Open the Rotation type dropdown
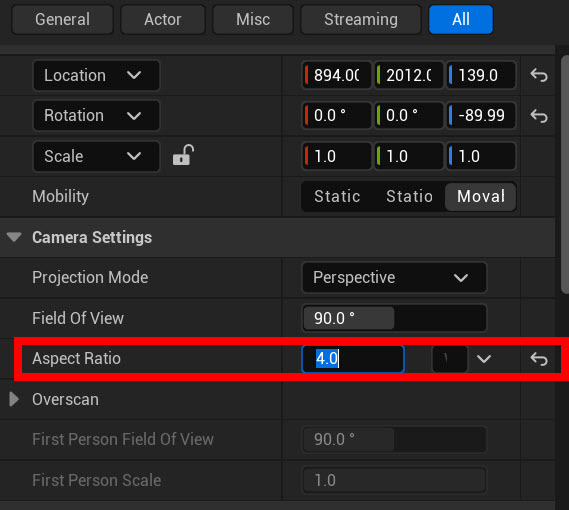 coord(96,116)
